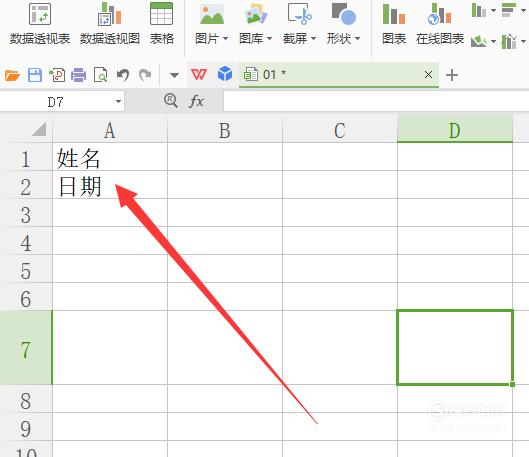Expand the 截屏 dropdown arrow
This screenshot has height=457, width=529.
[x=313, y=38]
